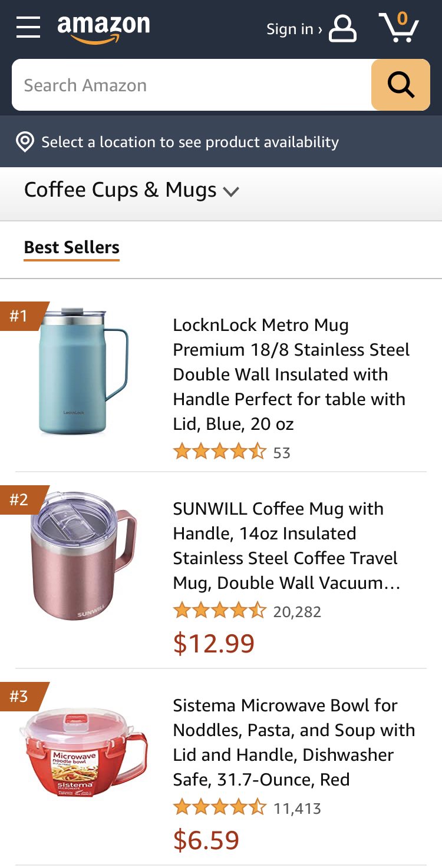Tap the location pin icon
This screenshot has height=868, width=442.
[x=25, y=142]
